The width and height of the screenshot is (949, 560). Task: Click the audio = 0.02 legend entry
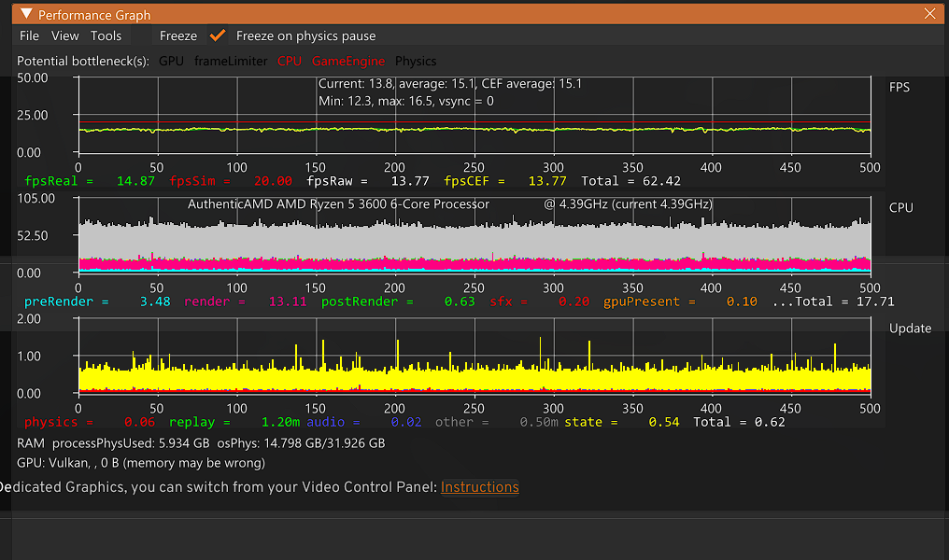point(363,422)
